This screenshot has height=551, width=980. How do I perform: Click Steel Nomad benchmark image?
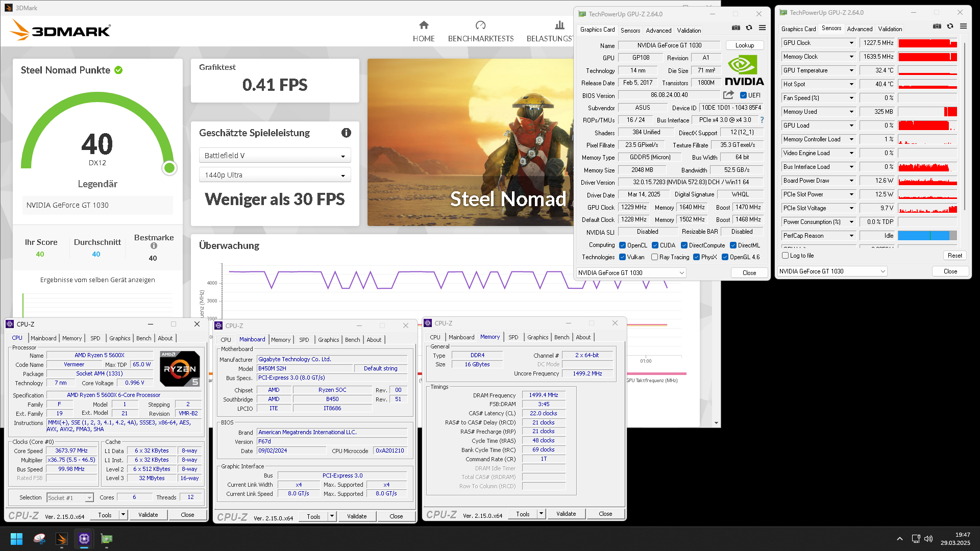pyautogui.click(x=470, y=142)
